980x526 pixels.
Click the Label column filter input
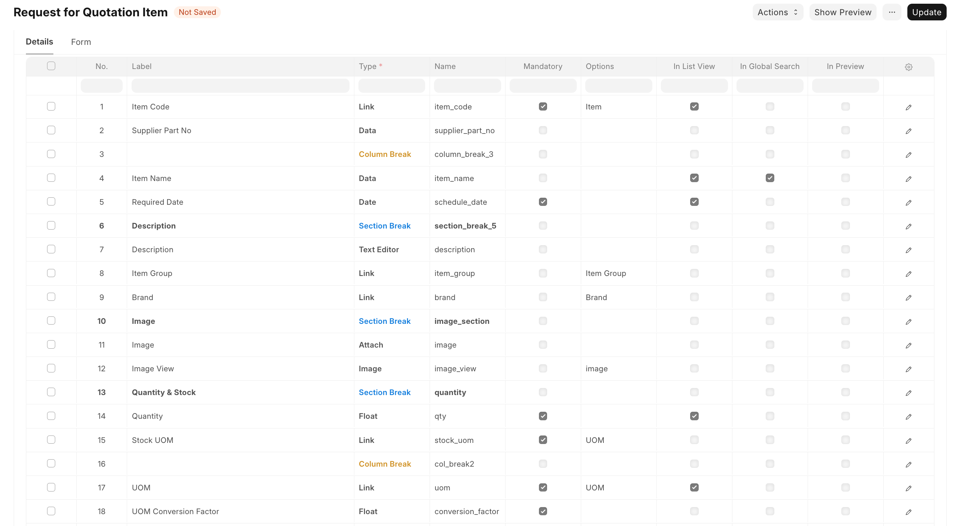click(x=240, y=86)
